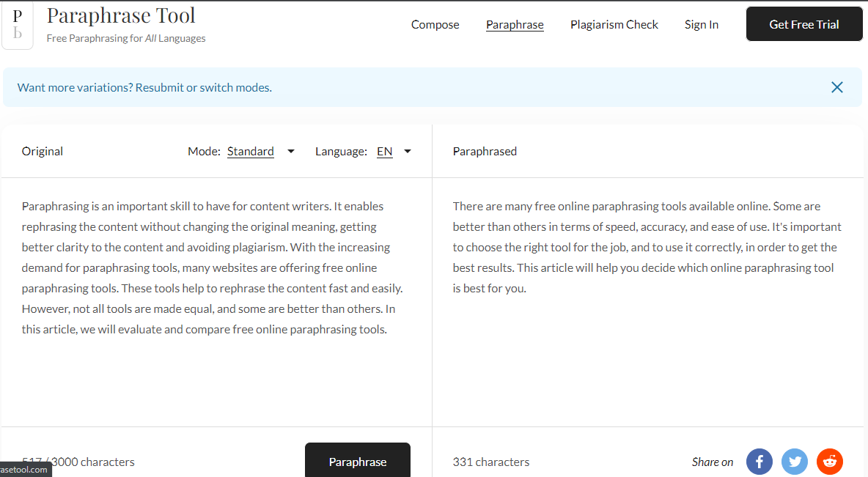Click the Sign In link
868x477 pixels.
pos(702,25)
